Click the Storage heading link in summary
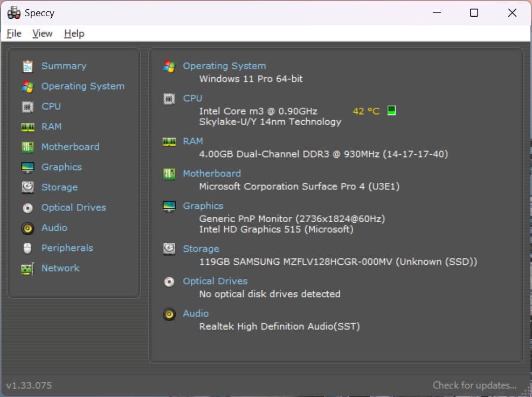Screen dimensions: 532x397 click(x=201, y=249)
